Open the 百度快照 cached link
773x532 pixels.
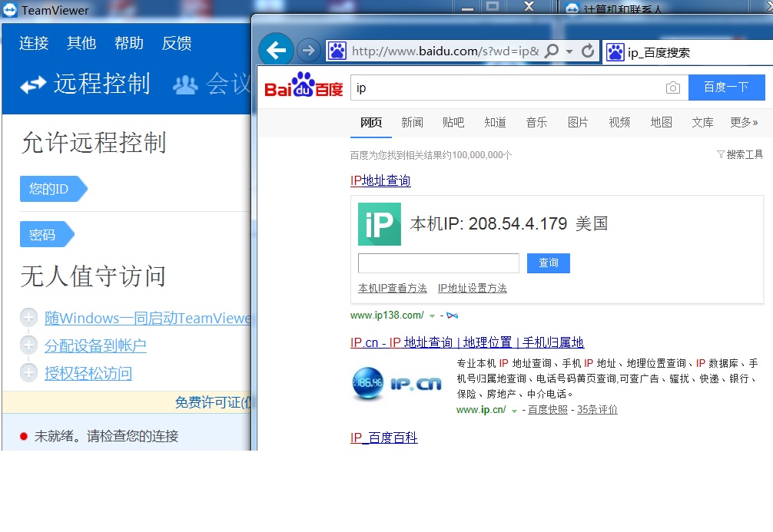pos(548,410)
